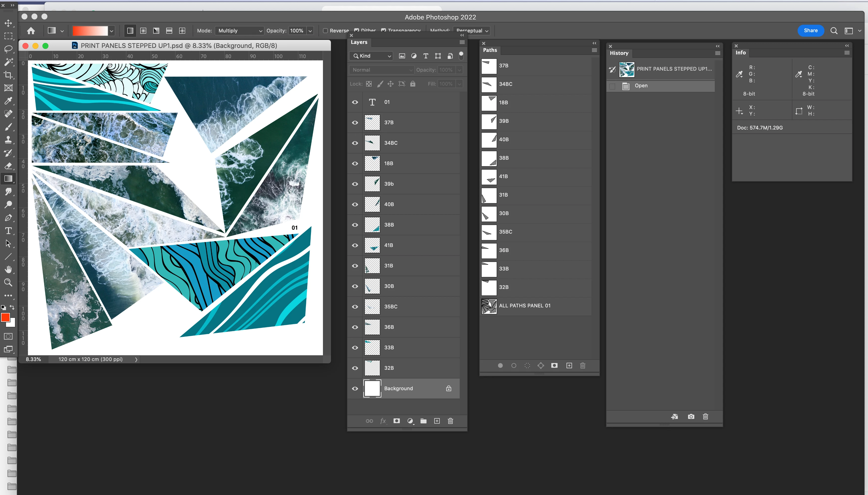Select the Lasso tool
Screen dimensions: 868x495
[8, 49]
